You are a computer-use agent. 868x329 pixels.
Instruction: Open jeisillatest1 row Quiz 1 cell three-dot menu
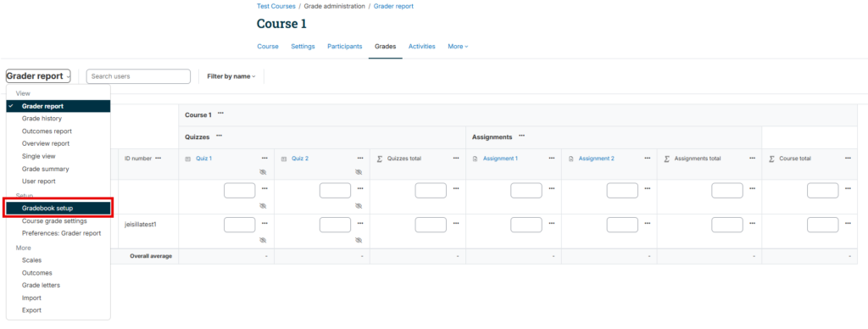point(264,224)
